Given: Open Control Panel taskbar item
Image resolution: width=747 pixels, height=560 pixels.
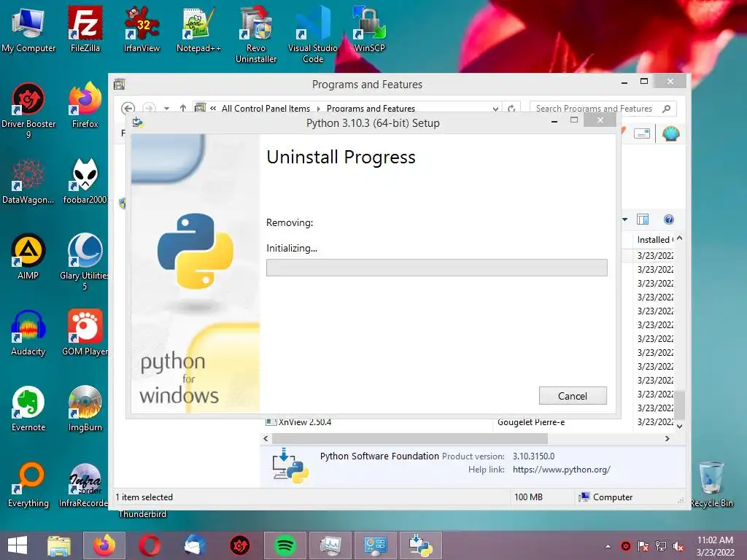Looking at the screenshot, I should click(376, 545).
